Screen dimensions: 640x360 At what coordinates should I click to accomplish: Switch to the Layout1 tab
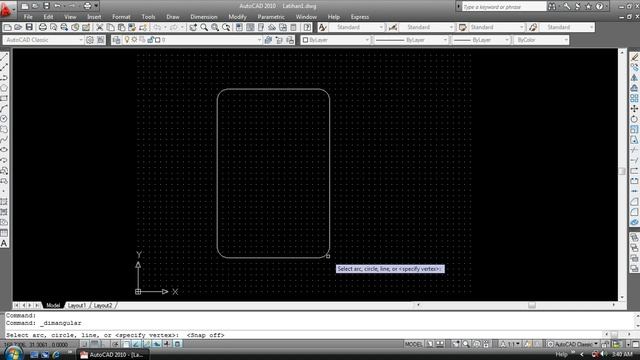[76, 305]
